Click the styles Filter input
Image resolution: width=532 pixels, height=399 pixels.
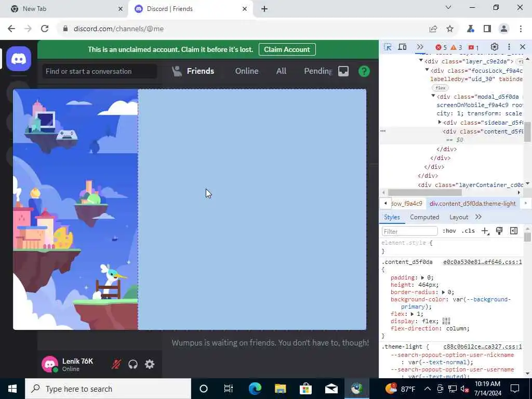pyautogui.click(x=409, y=231)
